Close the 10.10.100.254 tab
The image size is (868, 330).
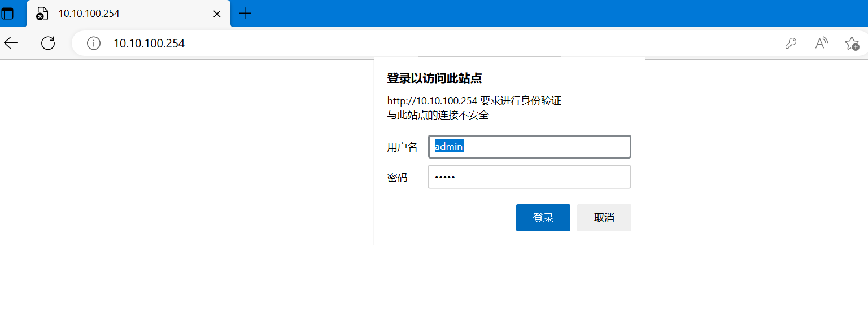click(x=217, y=14)
